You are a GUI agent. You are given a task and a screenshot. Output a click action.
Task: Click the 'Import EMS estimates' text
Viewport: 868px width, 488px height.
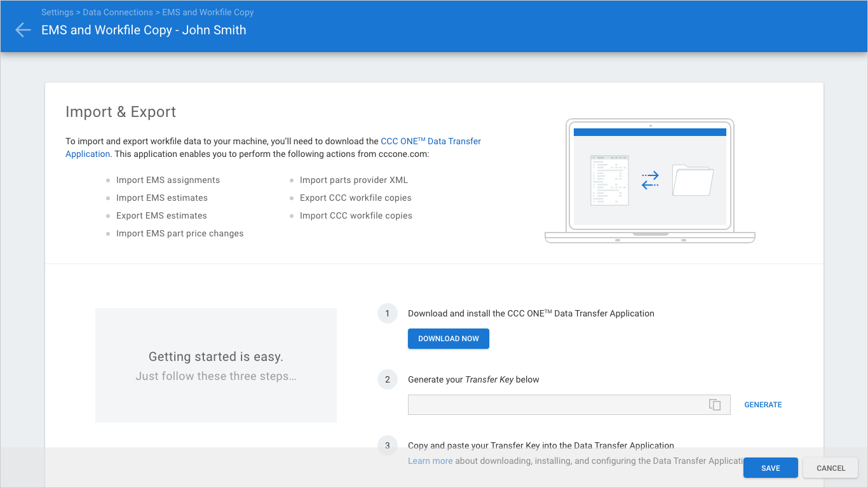[x=162, y=198]
